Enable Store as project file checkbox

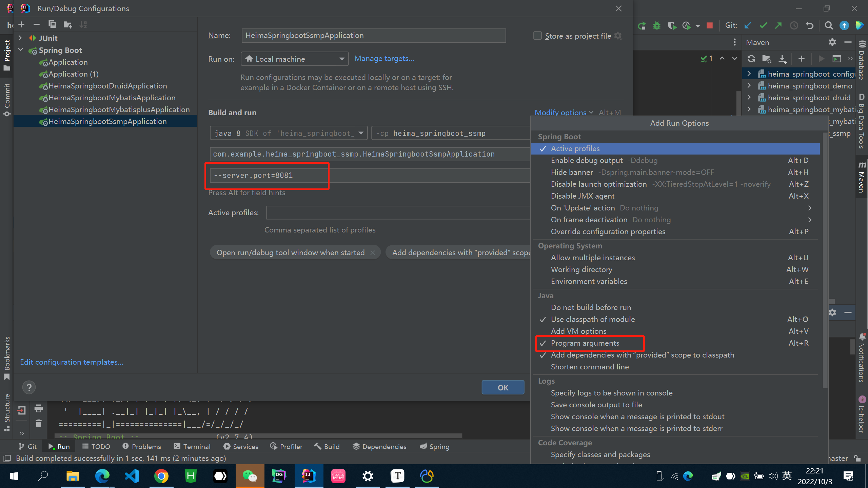pyautogui.click(x=537, y=36)
